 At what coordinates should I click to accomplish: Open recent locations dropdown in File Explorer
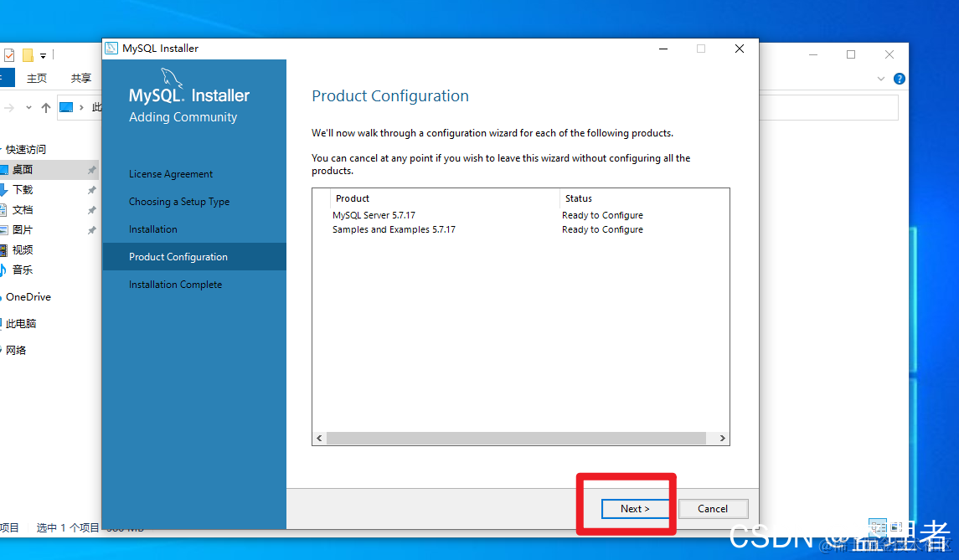pos(28,108)
